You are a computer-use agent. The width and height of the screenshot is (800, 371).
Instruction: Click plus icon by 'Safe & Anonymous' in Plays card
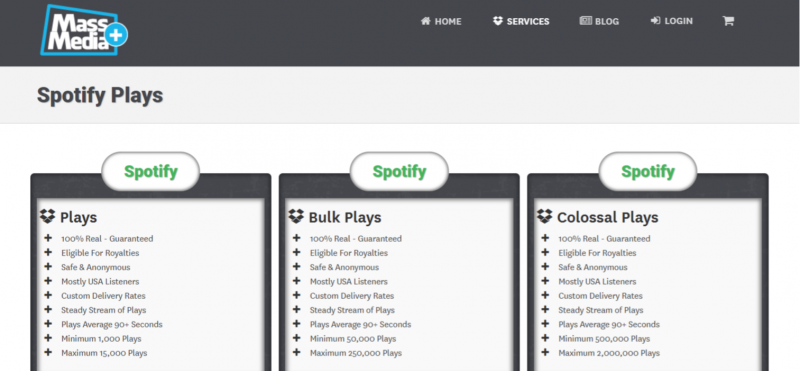[x=48, y=266]
